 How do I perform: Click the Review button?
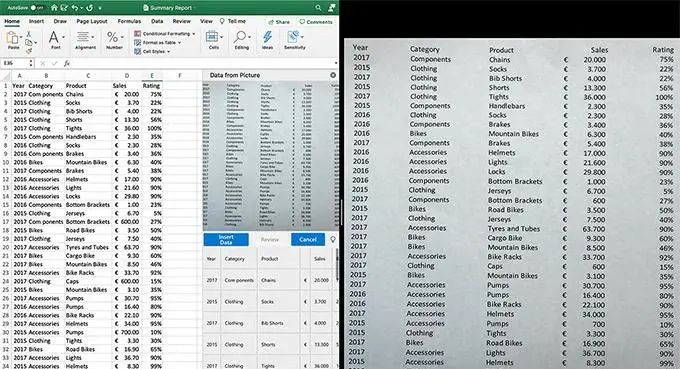(270, 239)
